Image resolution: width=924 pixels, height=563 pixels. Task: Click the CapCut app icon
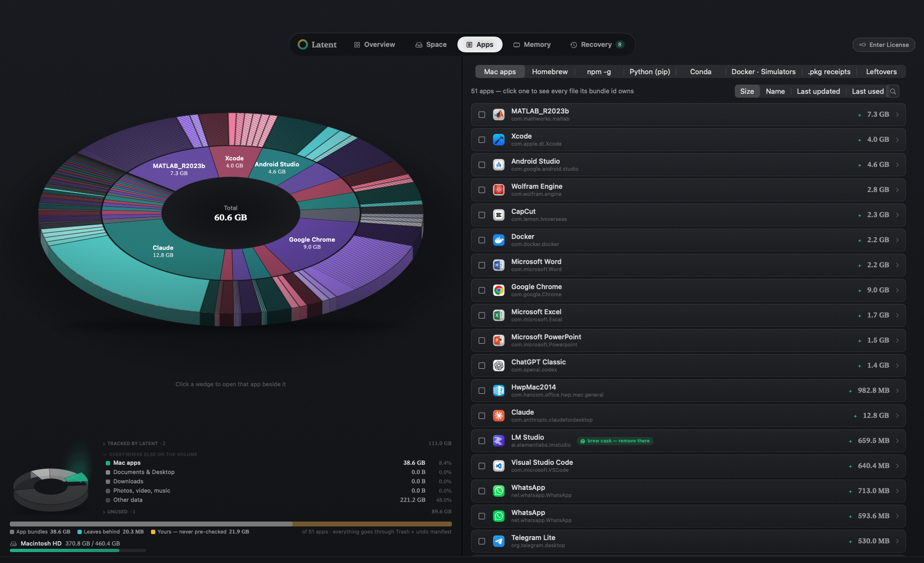click(x=499, y=215)
